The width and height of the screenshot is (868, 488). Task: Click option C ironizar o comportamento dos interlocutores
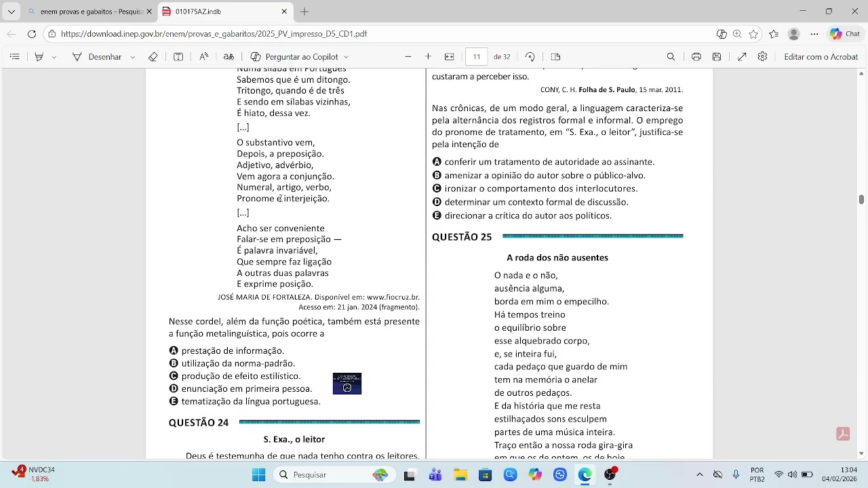tap(535, 188)
